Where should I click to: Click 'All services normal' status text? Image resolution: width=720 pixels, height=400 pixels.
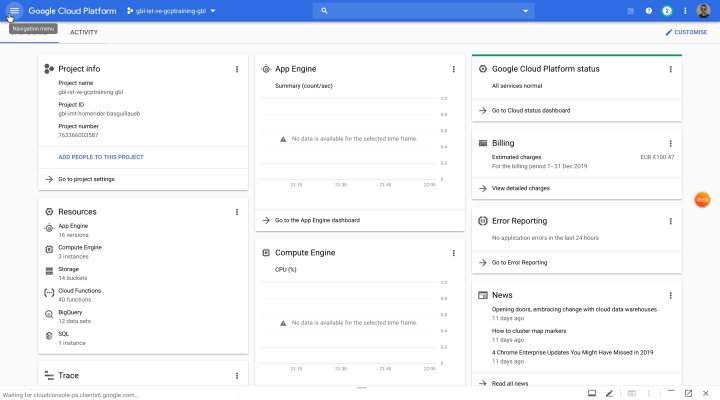517,86
